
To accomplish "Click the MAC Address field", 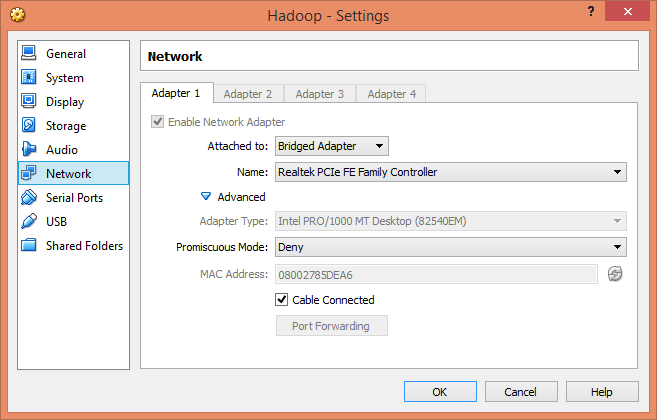I will 436,274.
